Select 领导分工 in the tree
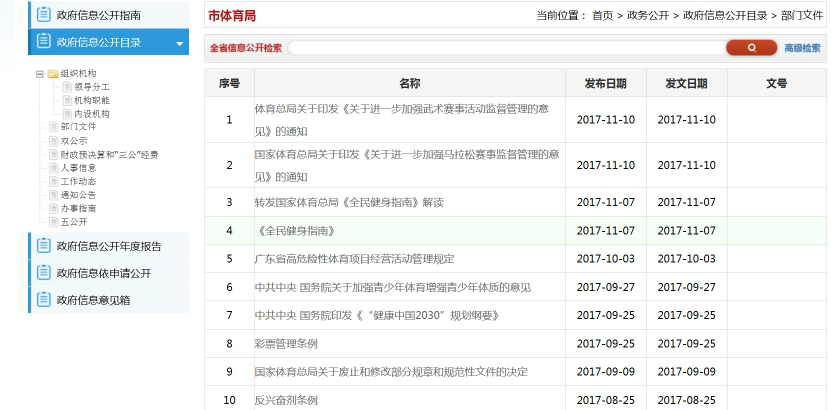The height and width of the screenshot is (410, 831). click(x=91, y=87)
